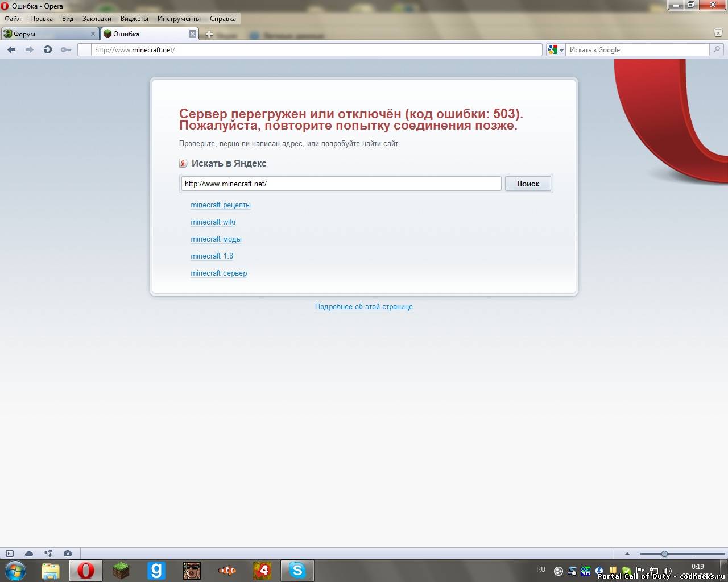This screenshot has width=728, height=582.
Task: Open a new tab with the plus button
Action: 209,34
